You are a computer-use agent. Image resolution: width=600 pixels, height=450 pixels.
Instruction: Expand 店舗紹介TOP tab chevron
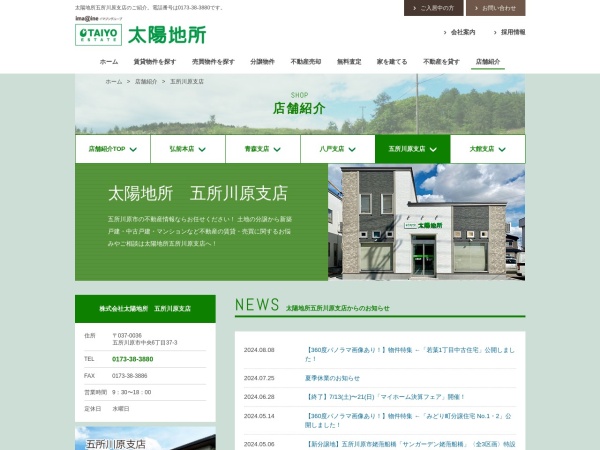tap(133, 149)
